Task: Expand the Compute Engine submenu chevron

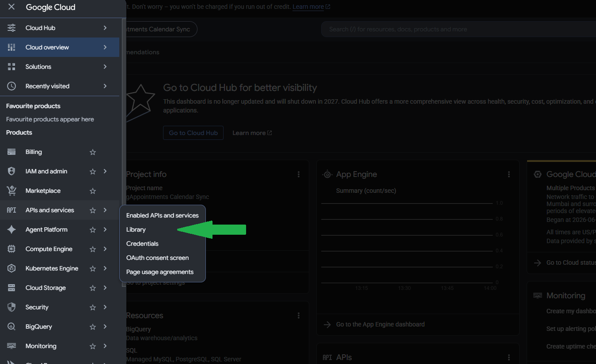Action: pos(105,249)
